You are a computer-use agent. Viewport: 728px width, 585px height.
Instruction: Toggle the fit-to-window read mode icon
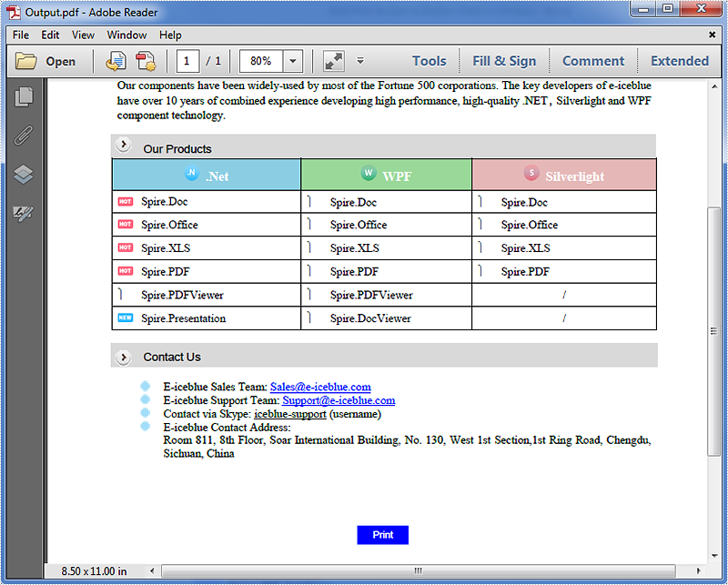pos(334,62)
